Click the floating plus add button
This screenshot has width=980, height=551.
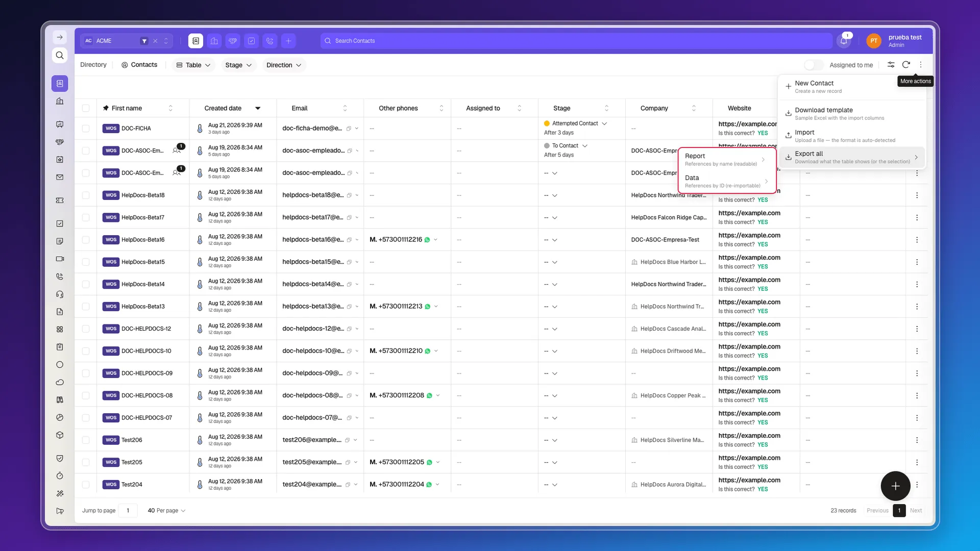(895, 486)
